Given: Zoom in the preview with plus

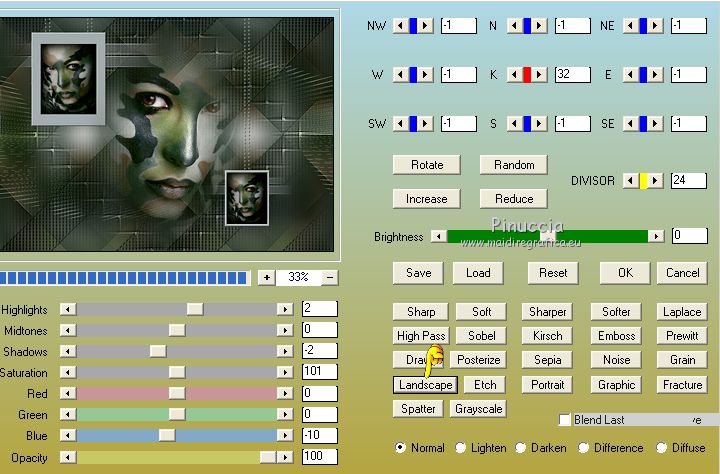Looking at the screenshot, I should click(x=267, y=277).
